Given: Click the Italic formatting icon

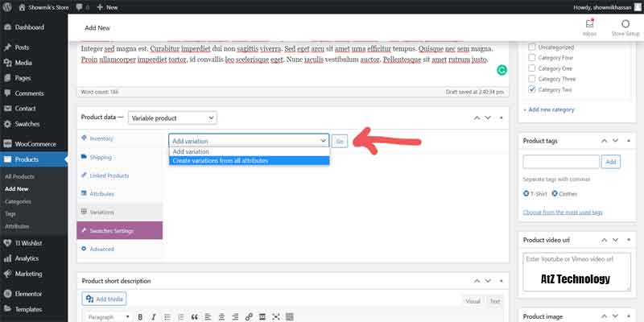Looking at the screenshot, I should 153,317.
